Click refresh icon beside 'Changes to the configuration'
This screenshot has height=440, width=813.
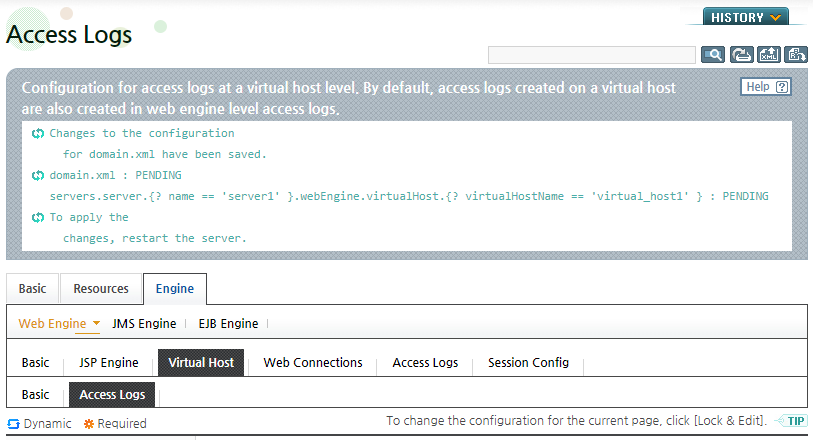tap(38, 134)
